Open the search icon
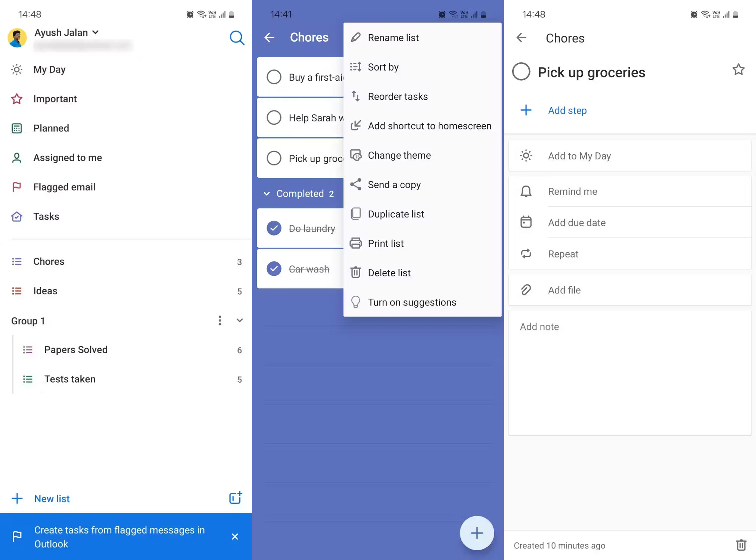Image resolution: width=756 pixels, height=560 pixels. [237, 38]
